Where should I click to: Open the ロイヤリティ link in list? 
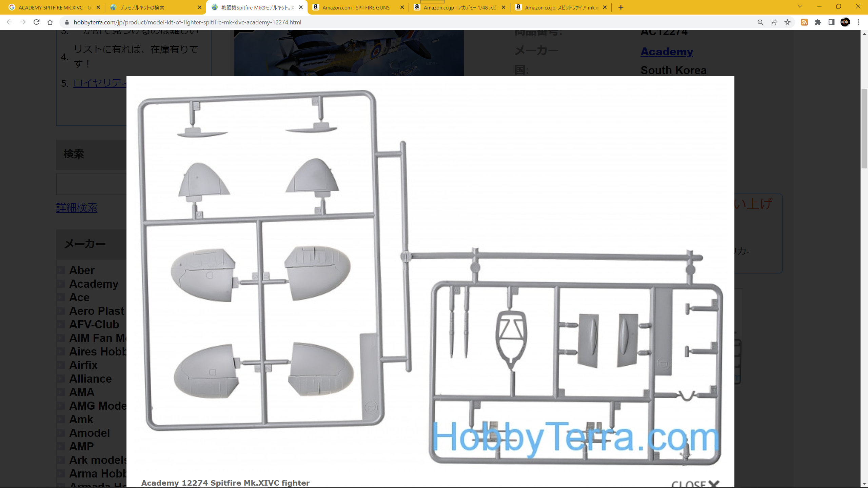[100, 83]
